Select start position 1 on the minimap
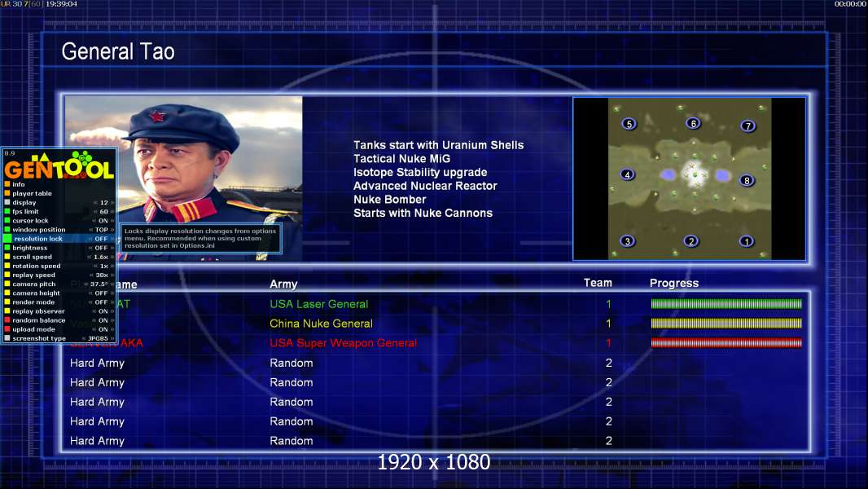The width and height of the screenshot is (868, 489). click(746, 241)
